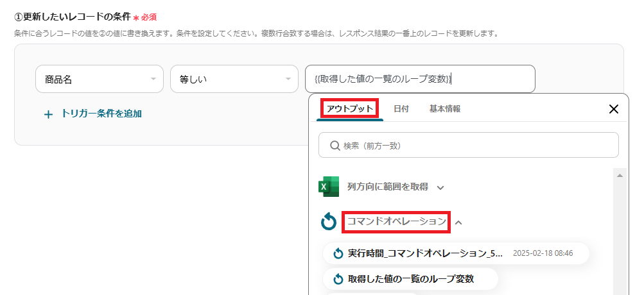Switch to the 日付 tab
The height and width of the screenshot is (295, 644).
click(401, 109)
